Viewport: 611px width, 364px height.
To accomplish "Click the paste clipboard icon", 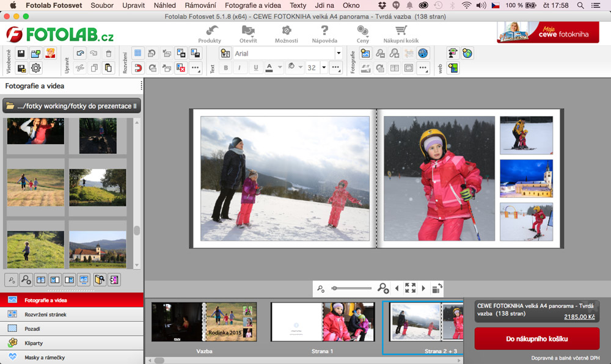I will click(109, 68).
